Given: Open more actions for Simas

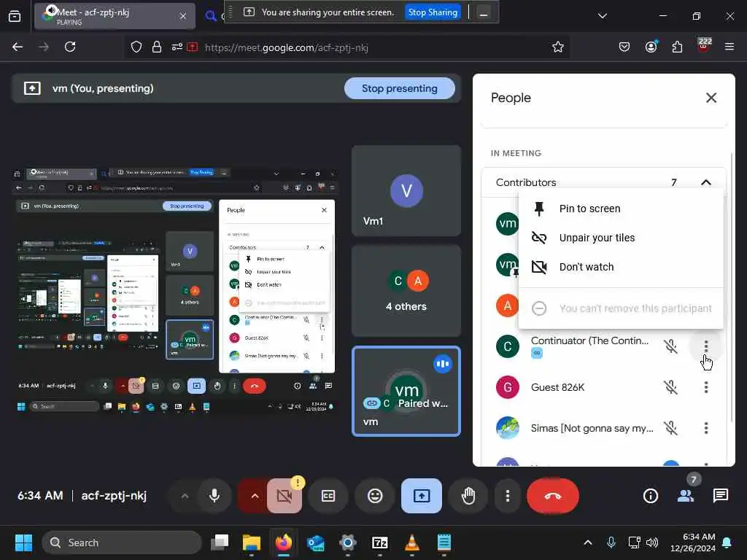Looking at the screenshot, I should tap(706, 428).
